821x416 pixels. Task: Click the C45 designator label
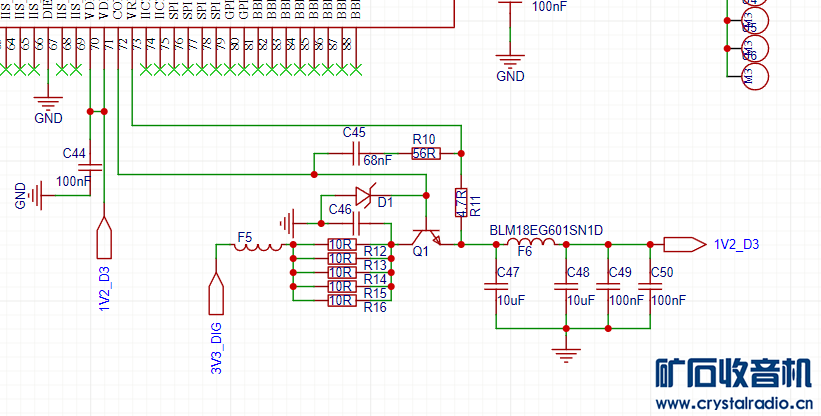coord(354,133)
